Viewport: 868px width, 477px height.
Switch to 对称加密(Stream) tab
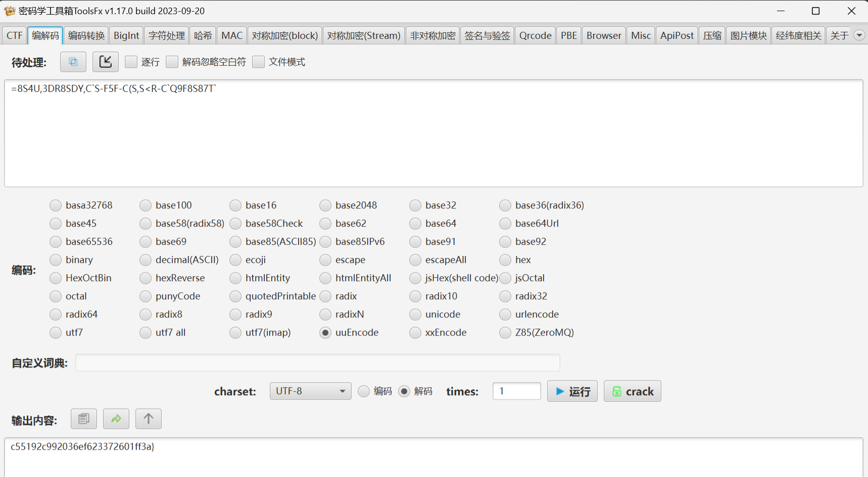coord(364,35)
